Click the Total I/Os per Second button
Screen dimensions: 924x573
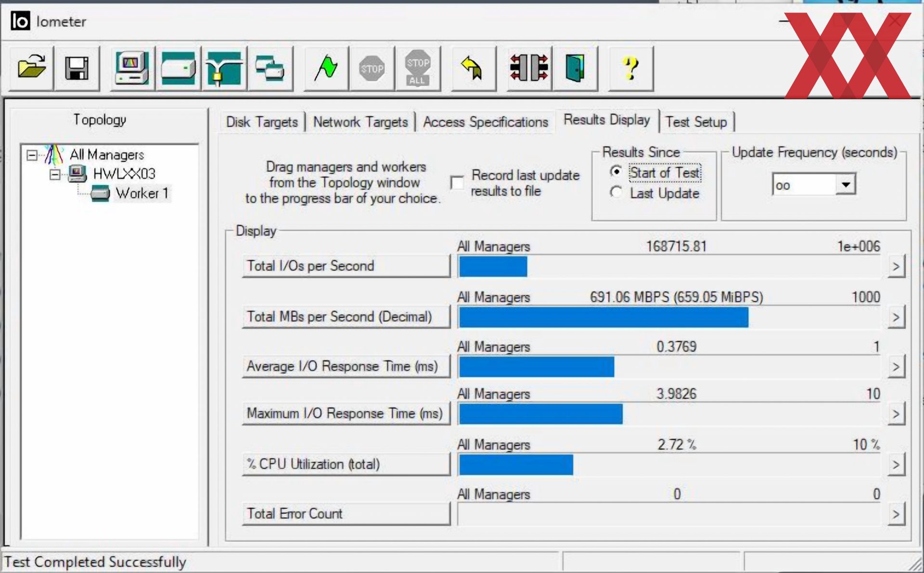tap(346, 266)
